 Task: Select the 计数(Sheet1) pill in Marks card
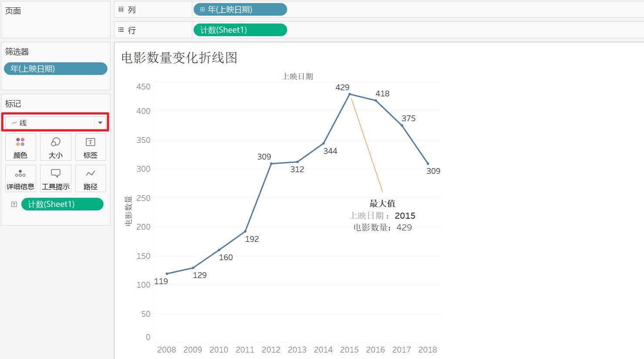click(62, 204)
